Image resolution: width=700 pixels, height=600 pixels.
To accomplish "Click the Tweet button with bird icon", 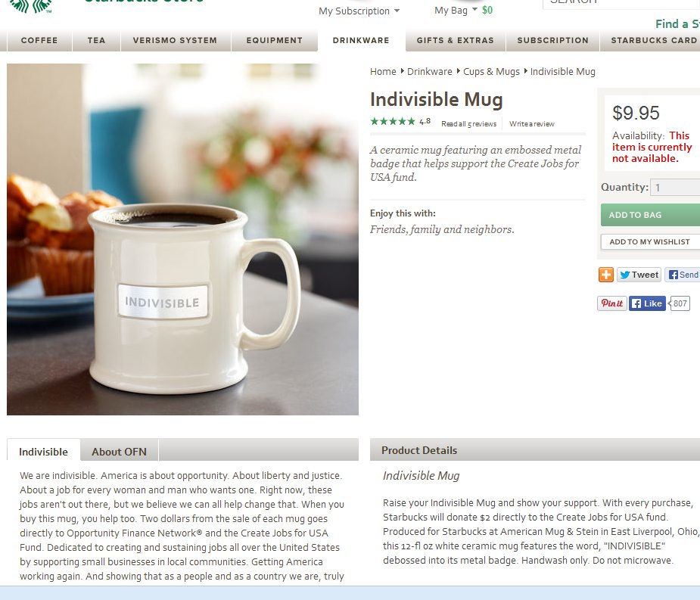I will coord(639,275).
